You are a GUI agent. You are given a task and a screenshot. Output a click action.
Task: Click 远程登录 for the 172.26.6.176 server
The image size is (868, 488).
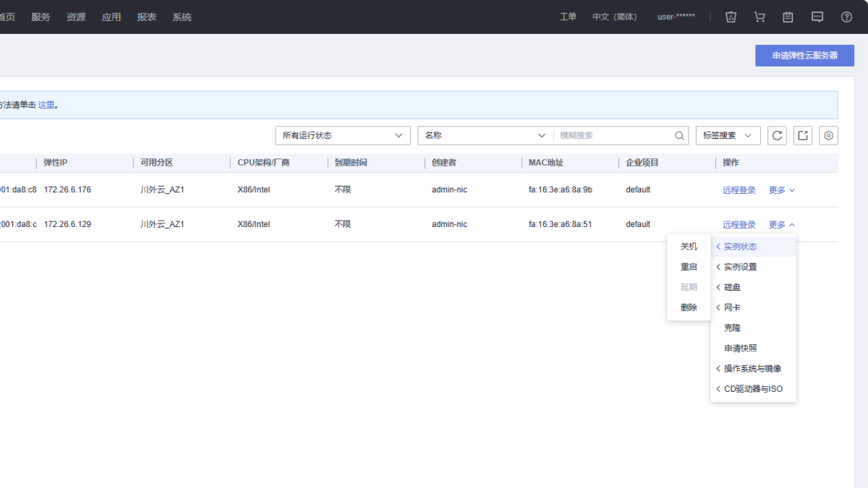point(739,190)
